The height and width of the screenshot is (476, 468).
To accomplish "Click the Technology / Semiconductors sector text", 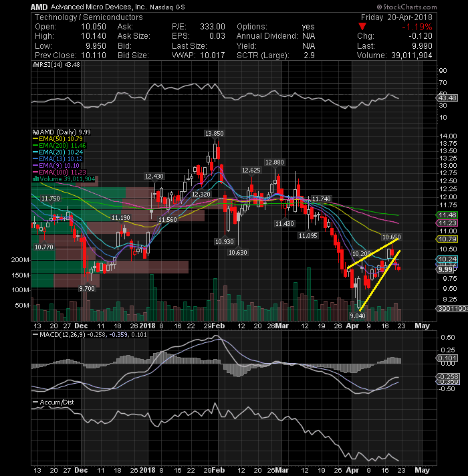I will tap(89, 17).
